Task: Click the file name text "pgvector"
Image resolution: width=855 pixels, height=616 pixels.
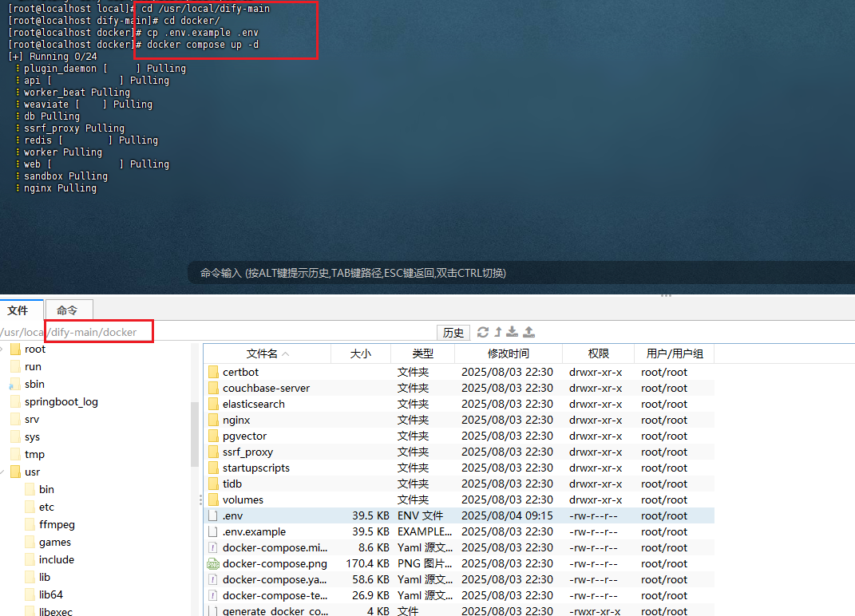Action: pos(244,436)
